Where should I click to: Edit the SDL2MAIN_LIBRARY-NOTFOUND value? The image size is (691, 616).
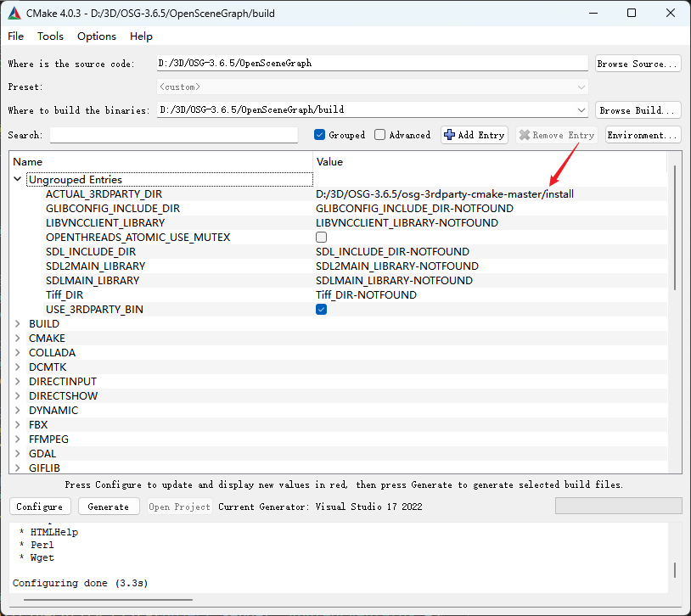[x=397, y=266]
